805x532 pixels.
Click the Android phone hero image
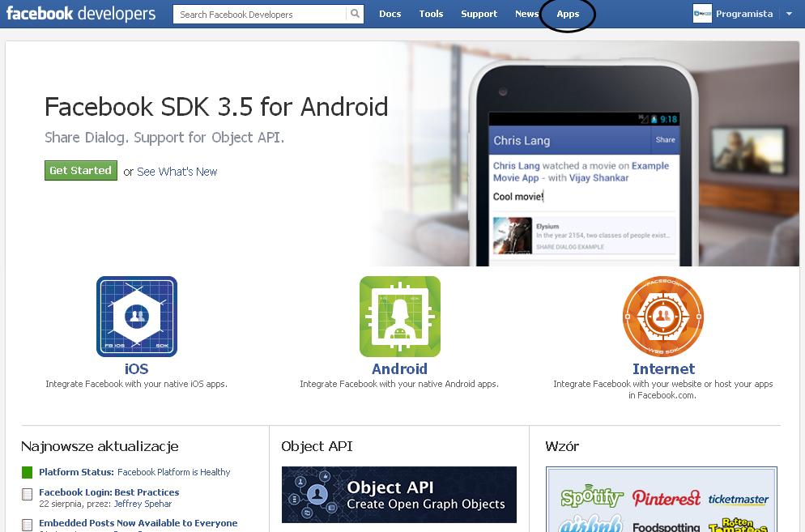tap(586, 164)
